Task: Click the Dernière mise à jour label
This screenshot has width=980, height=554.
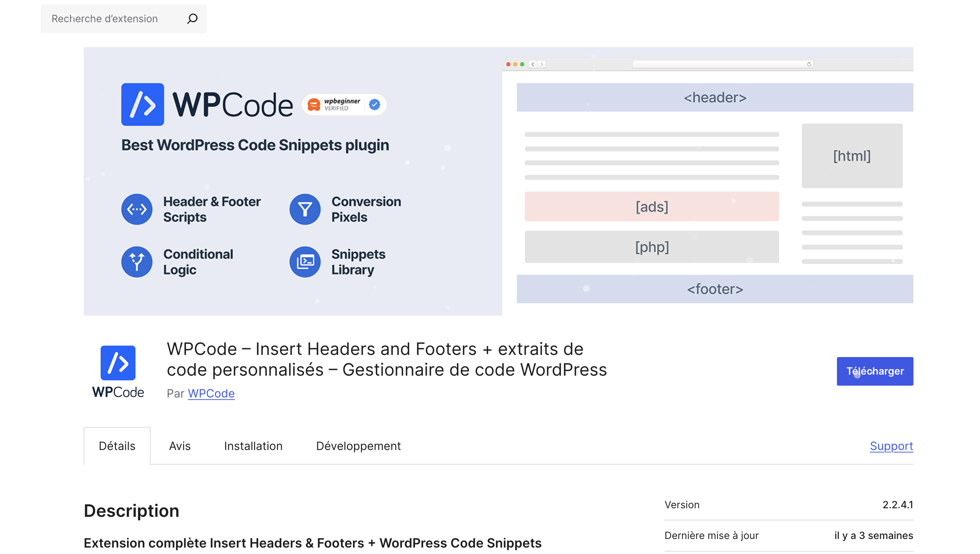Action: tap(712, 535)
